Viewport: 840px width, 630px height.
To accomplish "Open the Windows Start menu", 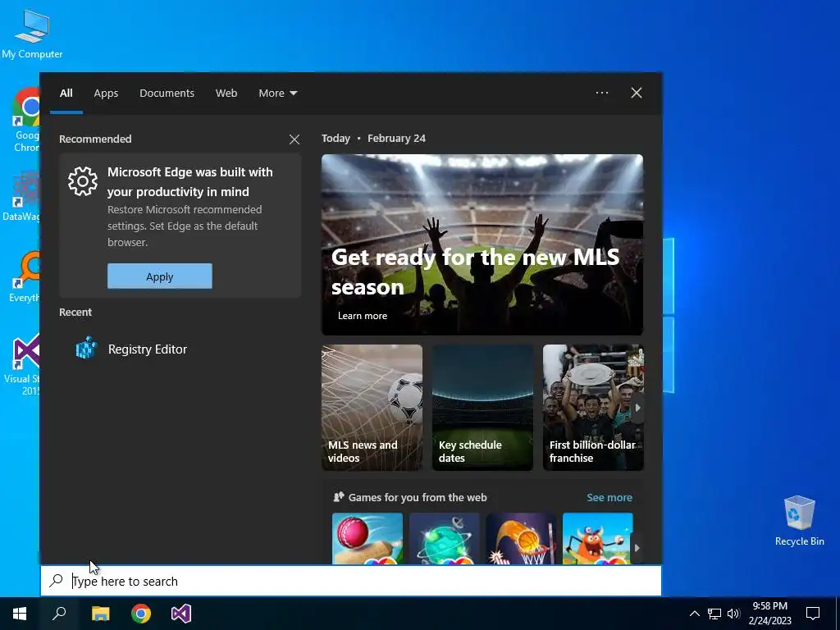I will pos(20,614).
